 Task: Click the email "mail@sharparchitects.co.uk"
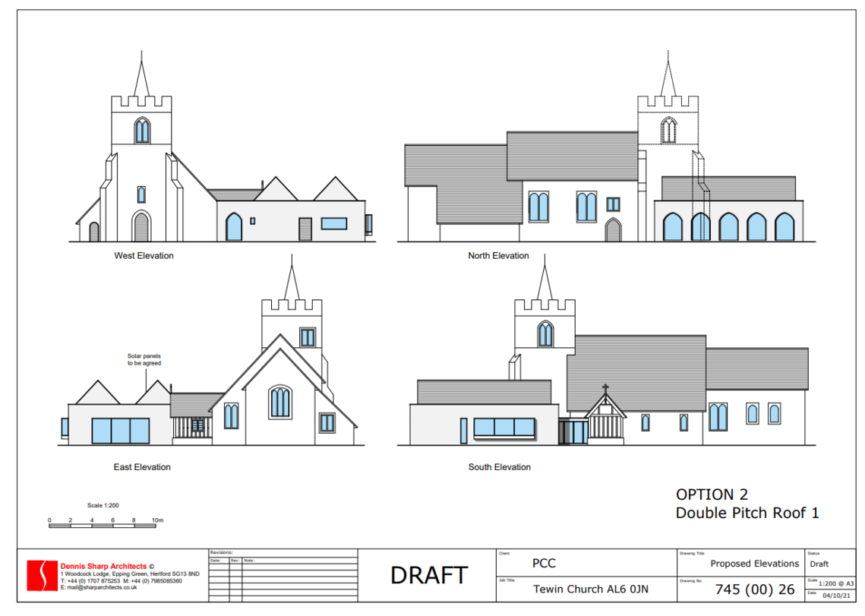click(102, 587)
